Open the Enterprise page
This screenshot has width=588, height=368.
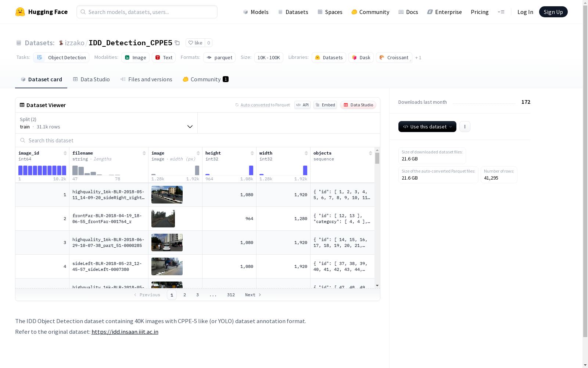point(445,12)
